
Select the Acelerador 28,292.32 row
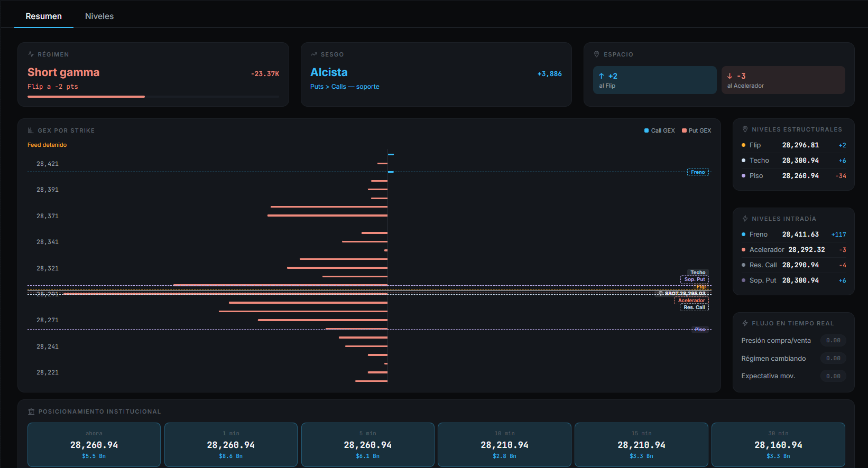click(793, 250)
